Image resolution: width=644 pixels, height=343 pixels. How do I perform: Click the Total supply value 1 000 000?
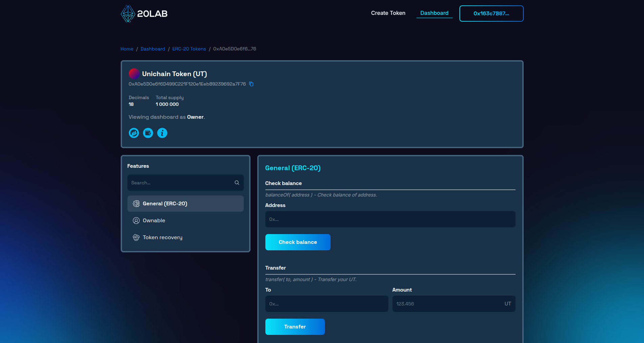pos(167,104)
